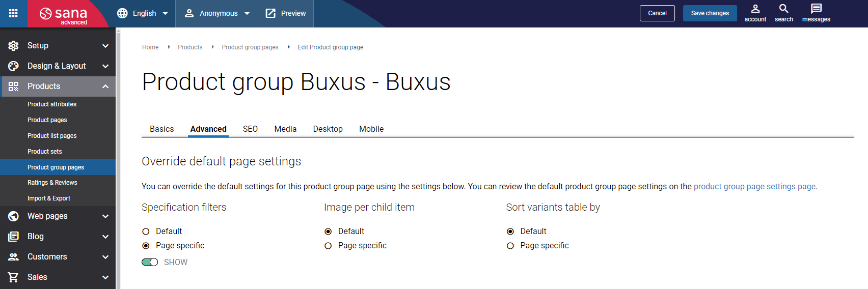The image size is (868, 289).
Task: Click the Web pages globe icon
Action: pos(13,216)
